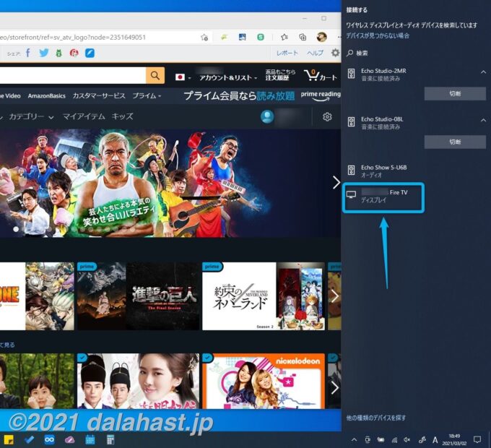491x448 pixels.
Task: Open マイアイテム tab
Action: pos(84,116)
